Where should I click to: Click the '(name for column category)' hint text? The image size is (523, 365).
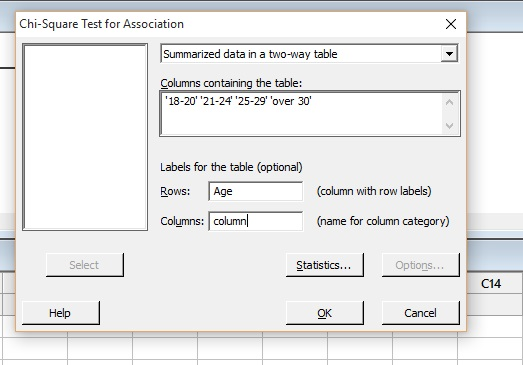coord(383,221)
